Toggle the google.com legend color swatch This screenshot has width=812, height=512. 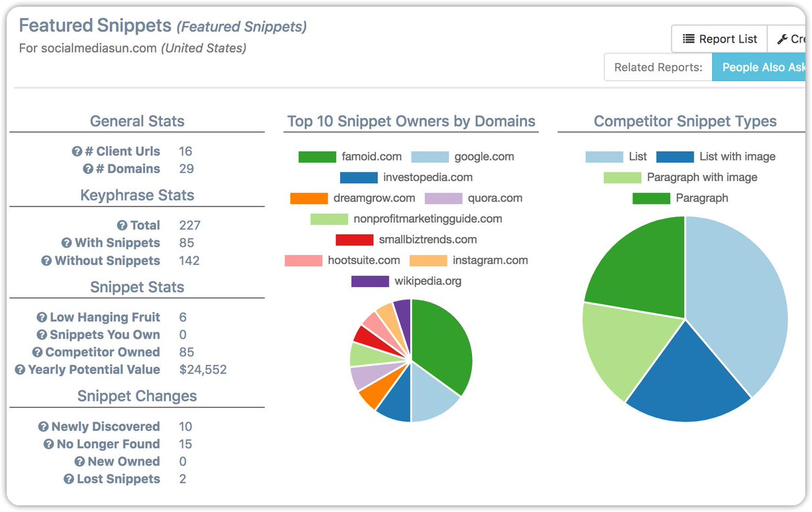coord(430,157)
